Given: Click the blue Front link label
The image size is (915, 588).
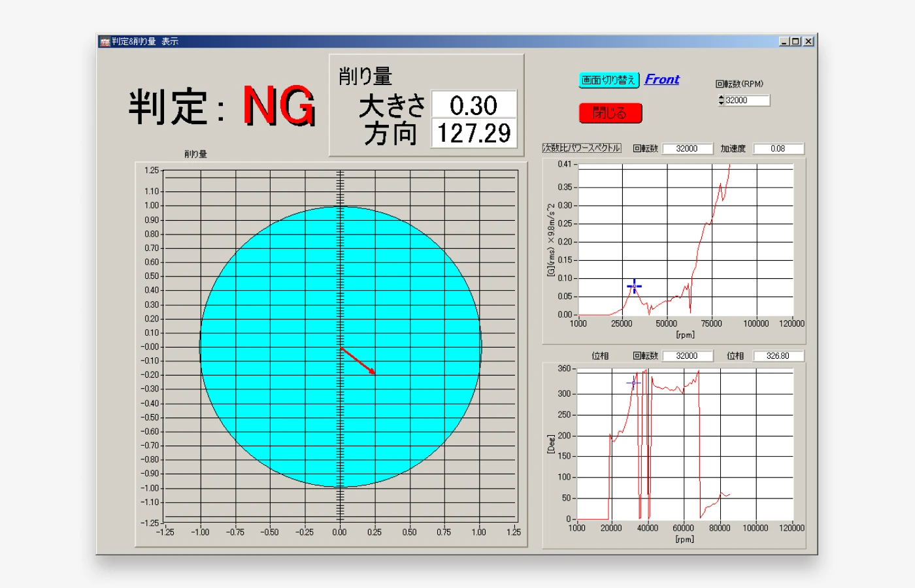Looking at the screenshot, I should pyautogui.click(x=661, y=79).
